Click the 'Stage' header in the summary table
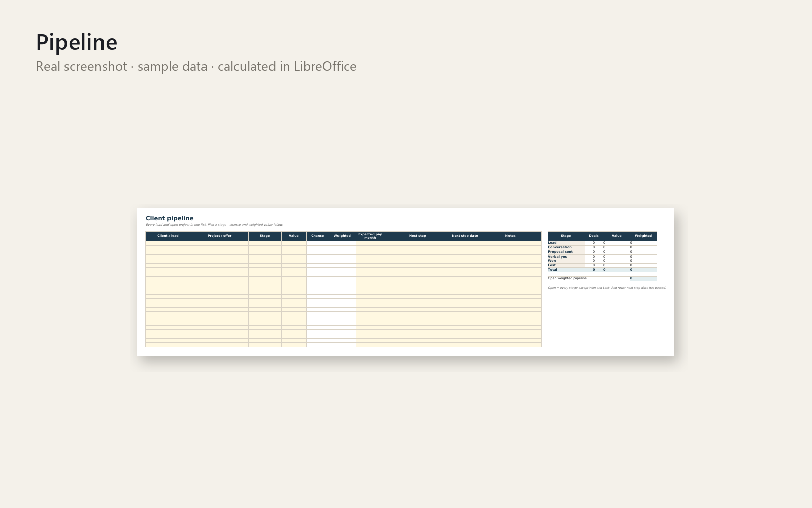The height and width of the screenshot is (508, 812). pyautogui.click(x=566, y=236)
